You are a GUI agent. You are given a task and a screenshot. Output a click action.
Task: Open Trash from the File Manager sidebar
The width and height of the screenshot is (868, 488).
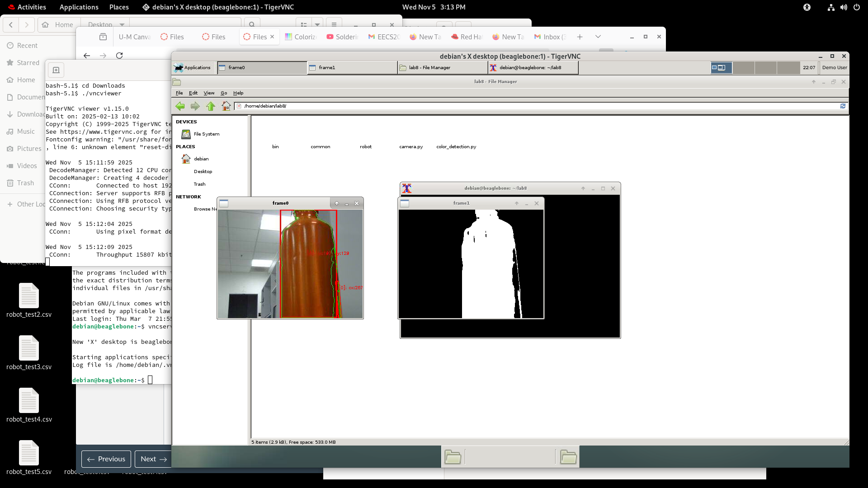pyautogui.click(x=199, y=184)
